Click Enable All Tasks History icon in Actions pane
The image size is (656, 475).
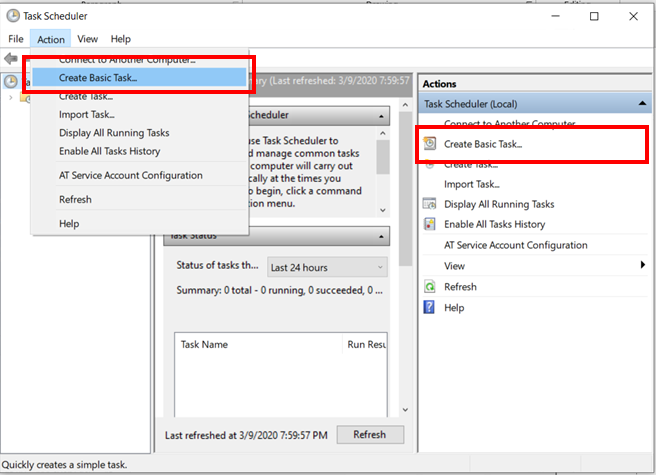[429, 224]
